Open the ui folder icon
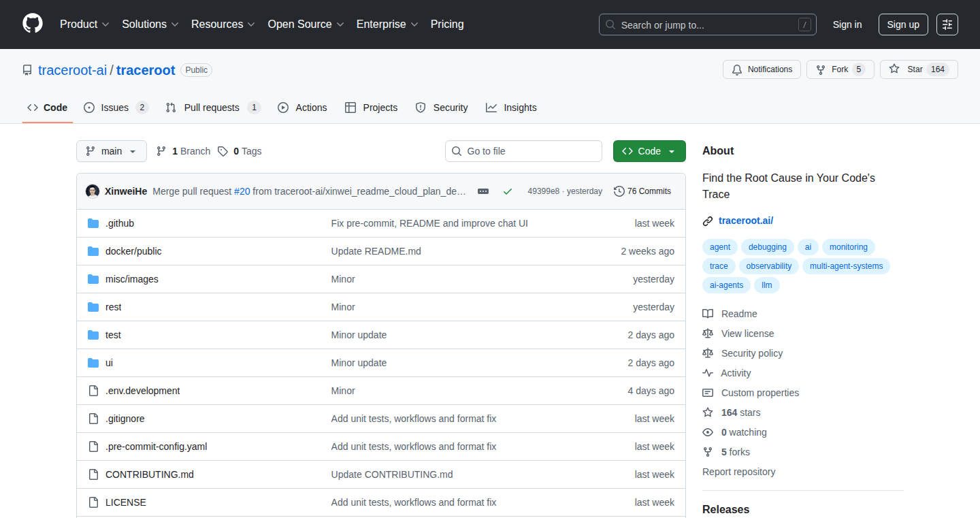 point(93,363)
